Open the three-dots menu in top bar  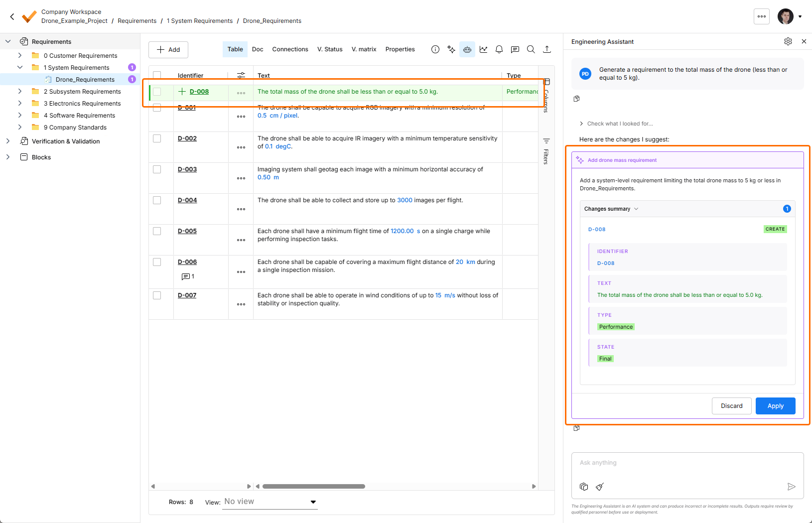coord(762,16)
